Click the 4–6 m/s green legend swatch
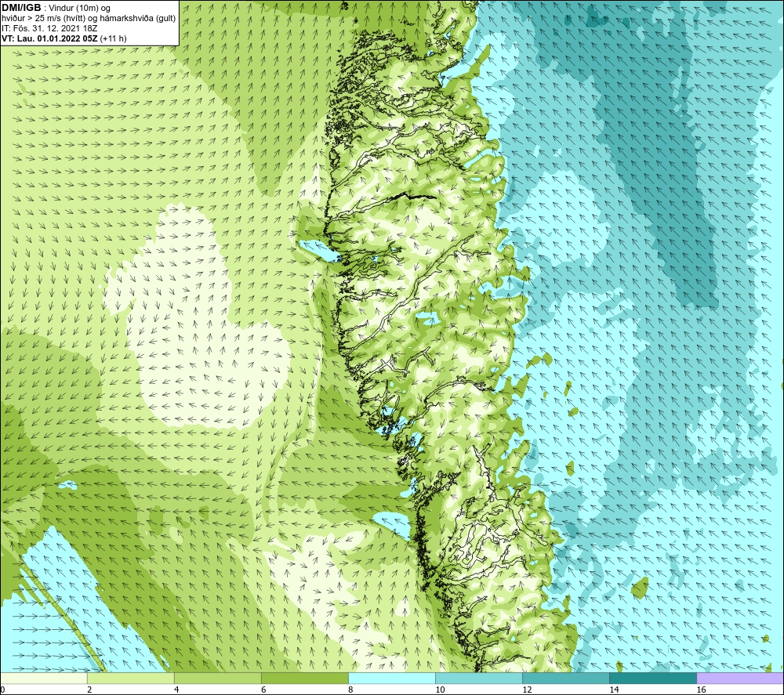The image size is (784, 695). (x=217, y=678)
